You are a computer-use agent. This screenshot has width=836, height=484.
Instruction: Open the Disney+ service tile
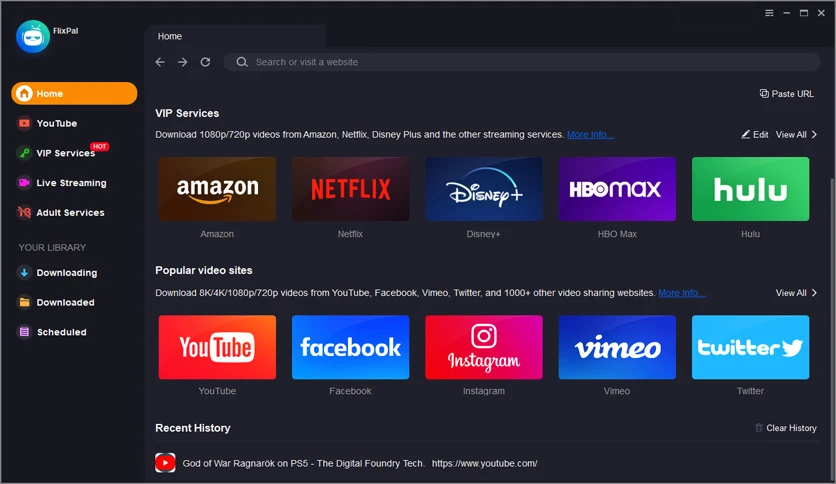coord(484,189)
